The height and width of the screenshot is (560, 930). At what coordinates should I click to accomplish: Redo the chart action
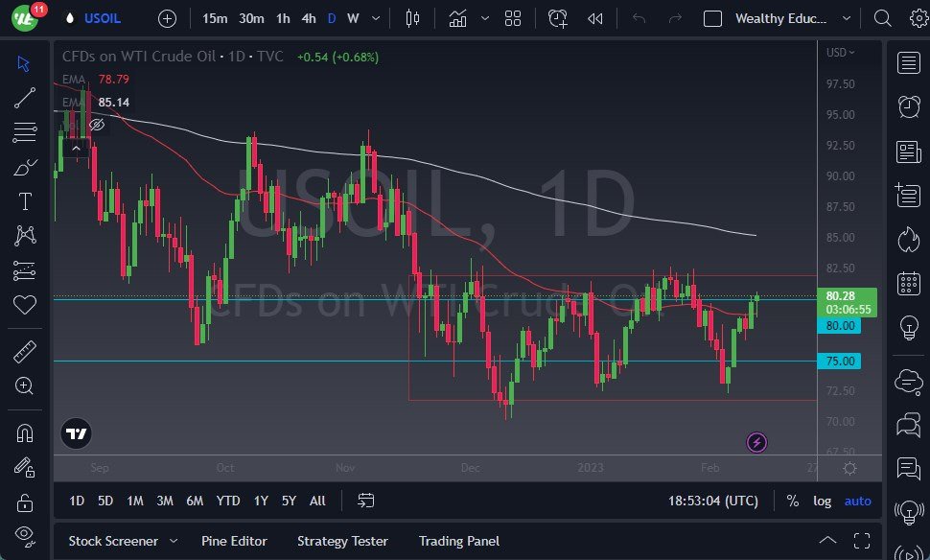click(676, 18)
